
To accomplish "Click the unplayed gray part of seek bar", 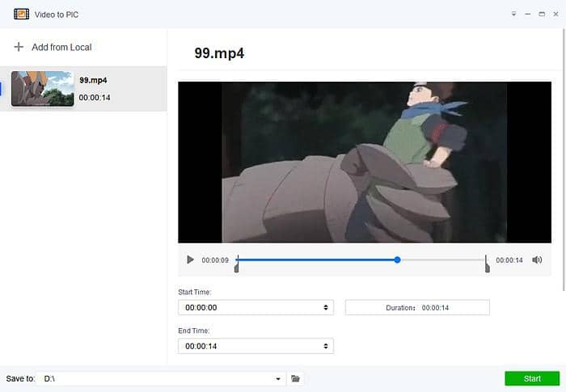I will 442,260.
